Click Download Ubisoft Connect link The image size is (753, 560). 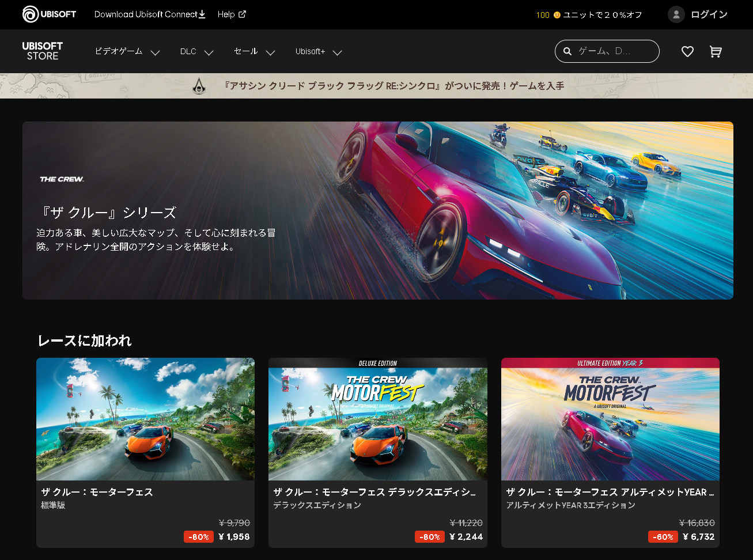pos(150,14)
